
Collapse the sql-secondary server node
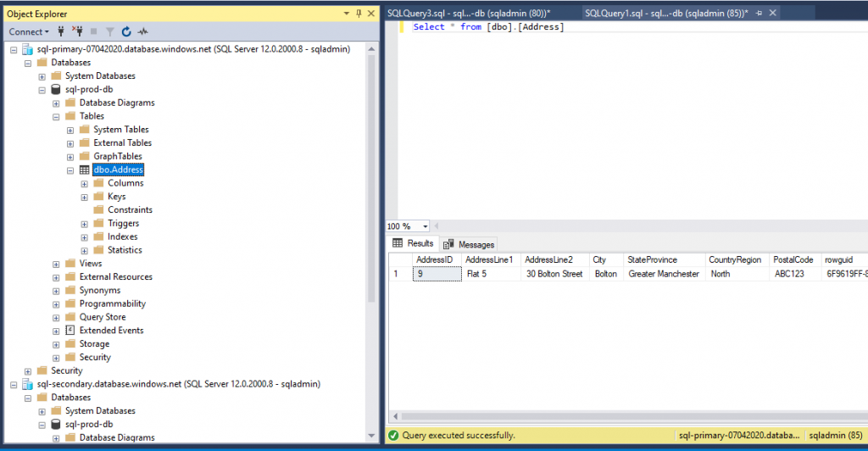[x=14, y=385]
